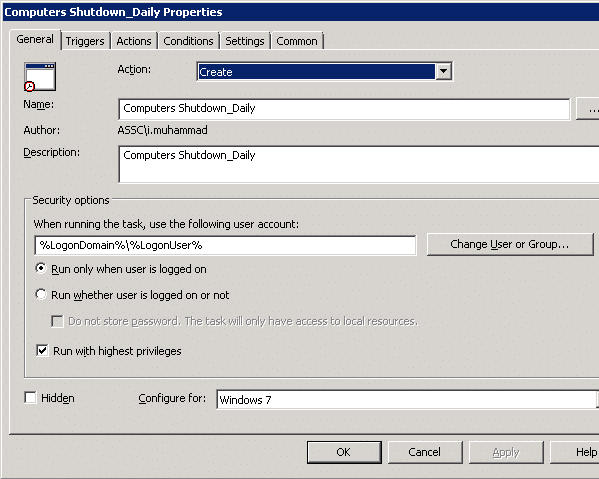Select the Create action combo box
Screen dimensions: 599x479
point(325,71)
